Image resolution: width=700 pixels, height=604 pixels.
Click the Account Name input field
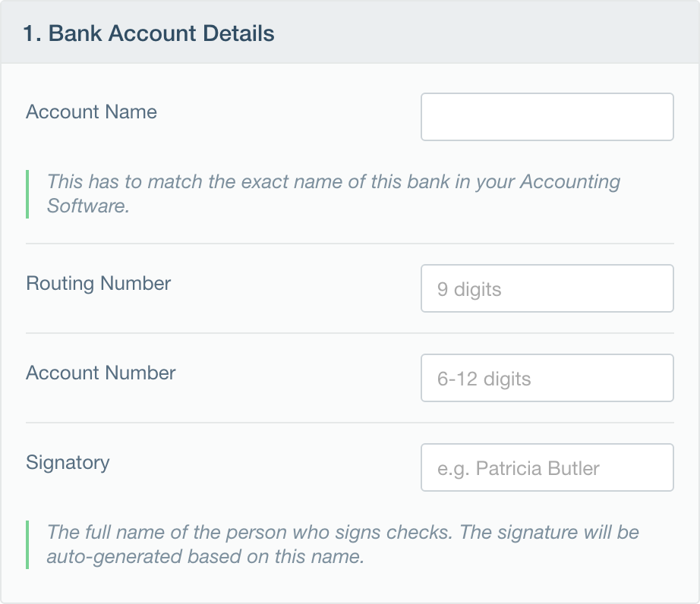(x=547, y=117)
